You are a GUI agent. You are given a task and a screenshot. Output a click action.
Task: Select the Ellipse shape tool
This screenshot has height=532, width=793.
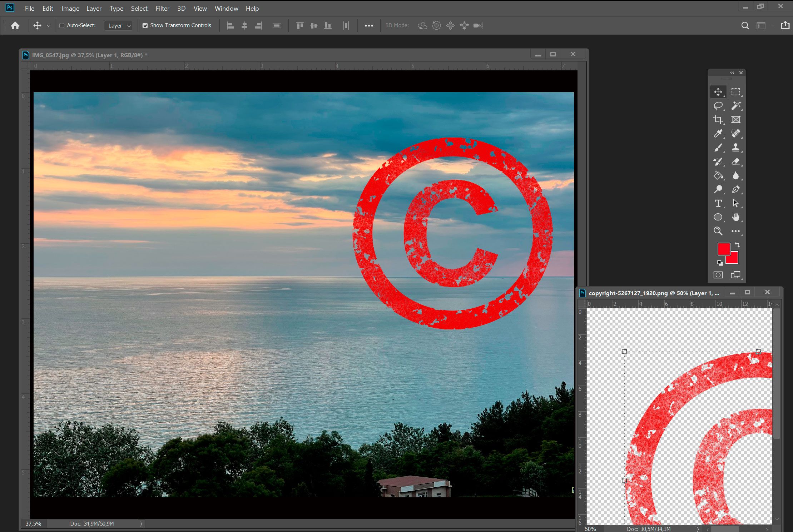tap(718, 217)
